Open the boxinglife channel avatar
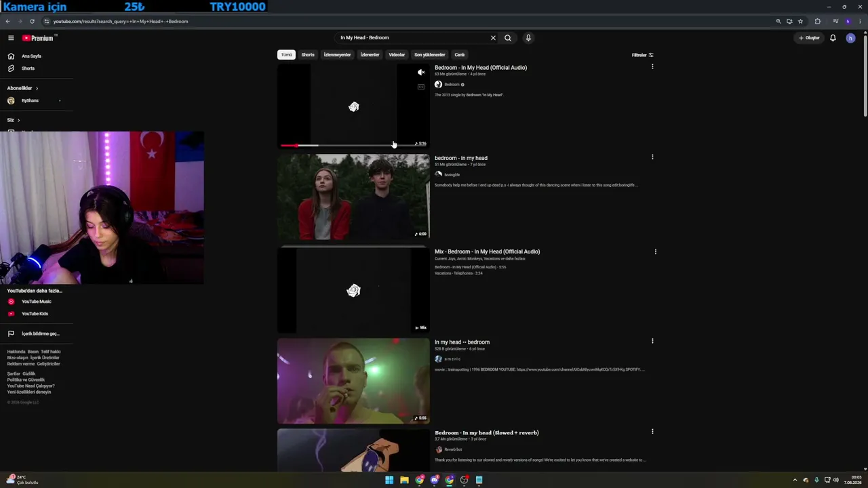Screen dimensions: 868x488 [438, 174]
